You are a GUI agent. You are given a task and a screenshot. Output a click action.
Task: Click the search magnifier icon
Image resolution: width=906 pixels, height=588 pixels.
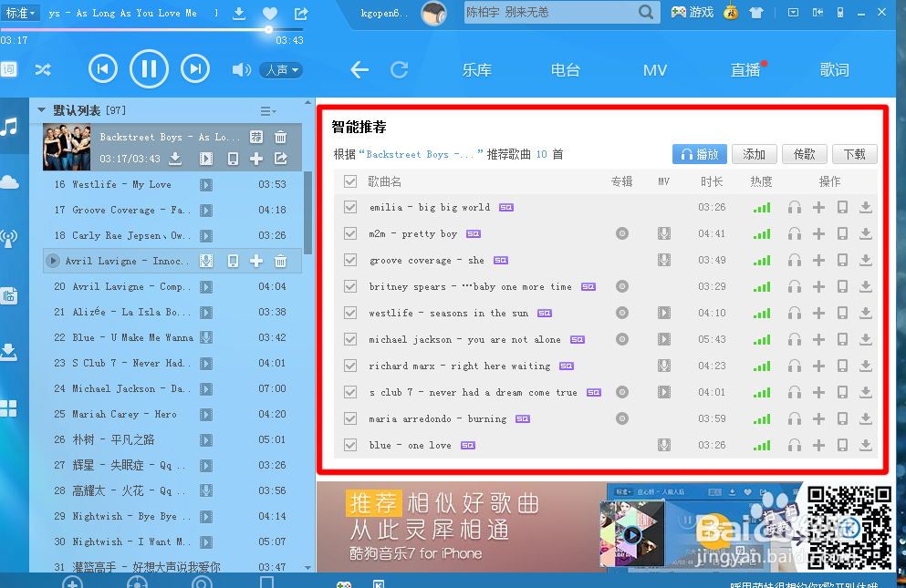646,12
